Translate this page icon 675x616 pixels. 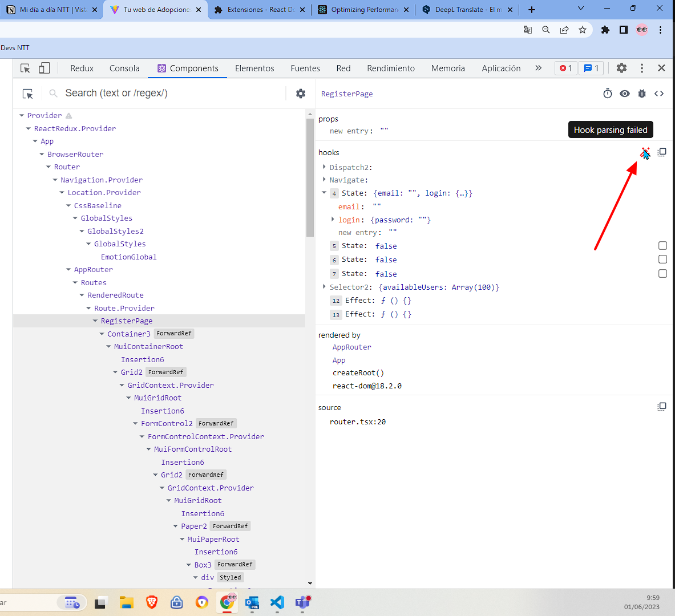coord(527,30)
